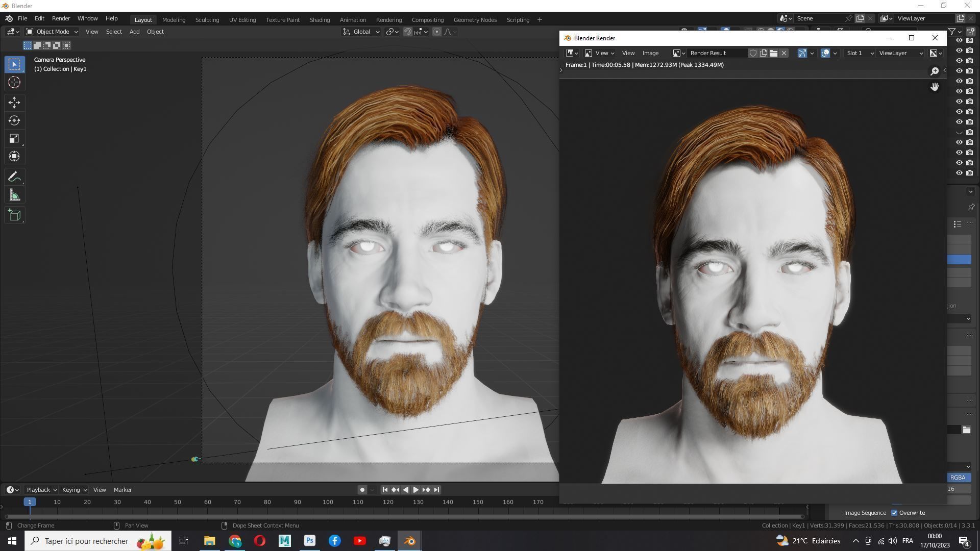
Task: Open the pivot point dropdown
Action: (x=392, y=32)
